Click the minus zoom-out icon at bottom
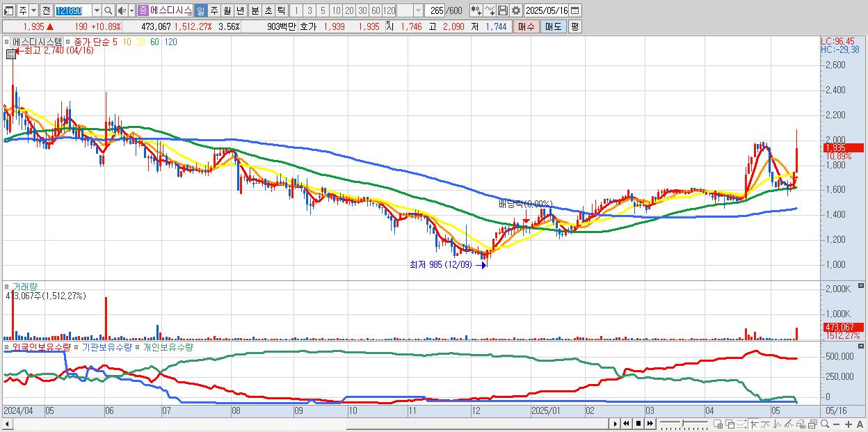Image resolution: width=868 pixels, height=432 pixels. (x=836, y=424)
